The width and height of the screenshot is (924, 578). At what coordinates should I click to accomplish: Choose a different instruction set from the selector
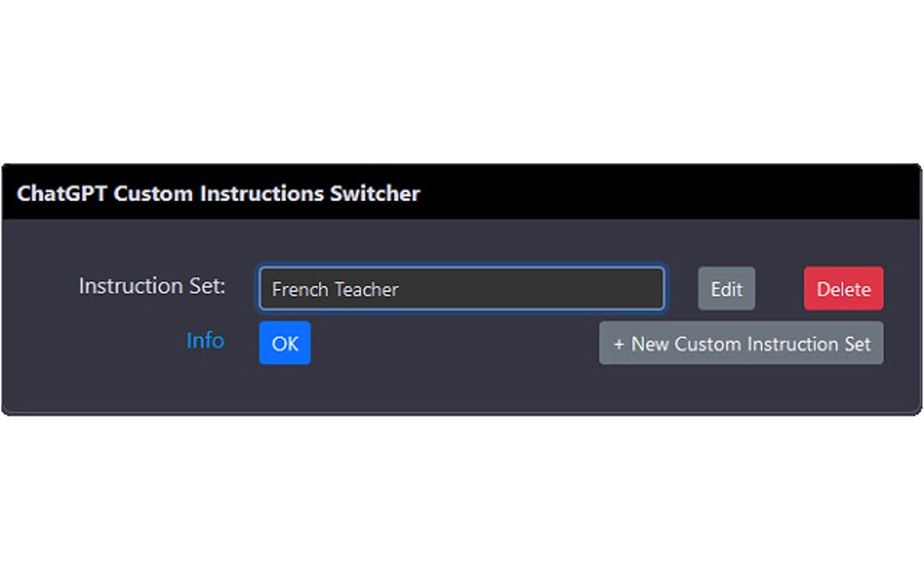[x=461, y=289]
